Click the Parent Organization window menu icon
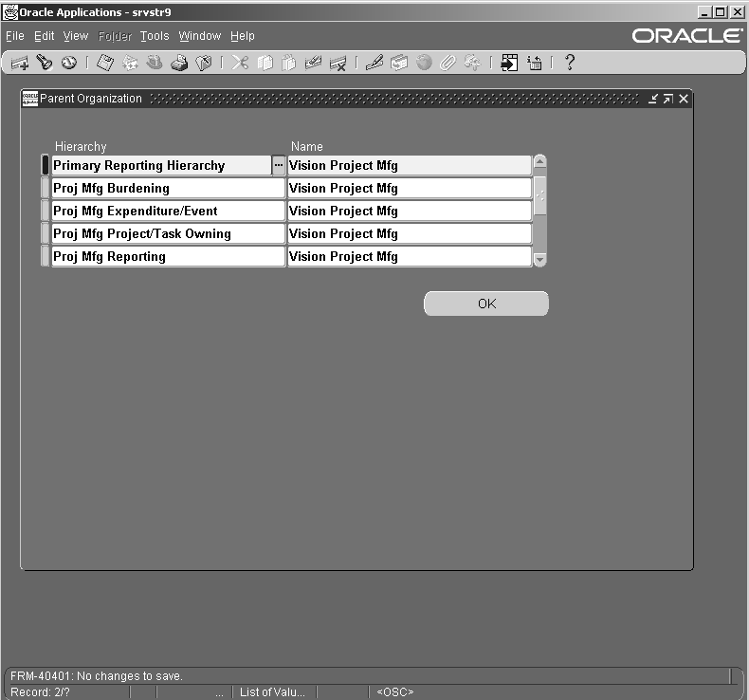The width and height of the screenshot is (749, 700). pos(29,99)
